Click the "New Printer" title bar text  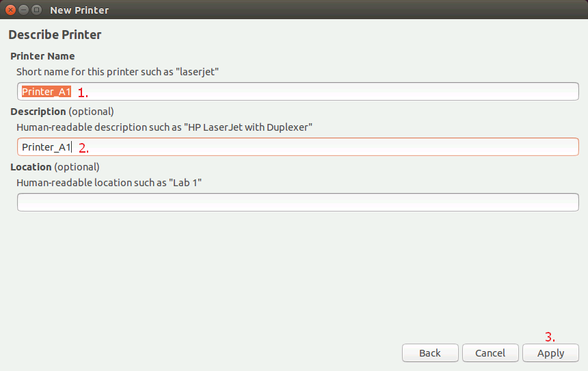coord(79,10)
